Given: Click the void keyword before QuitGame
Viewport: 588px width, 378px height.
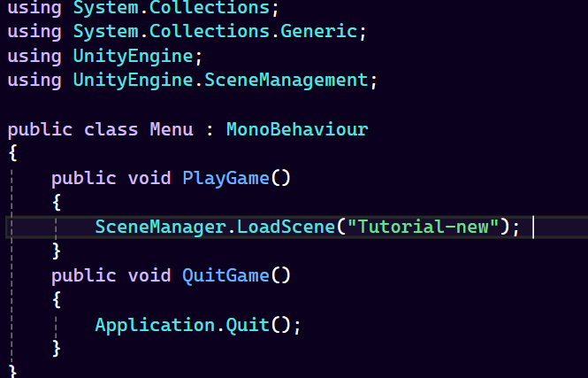Looking at the screenshot, I should pyautogui.click(x=149, y=276).
